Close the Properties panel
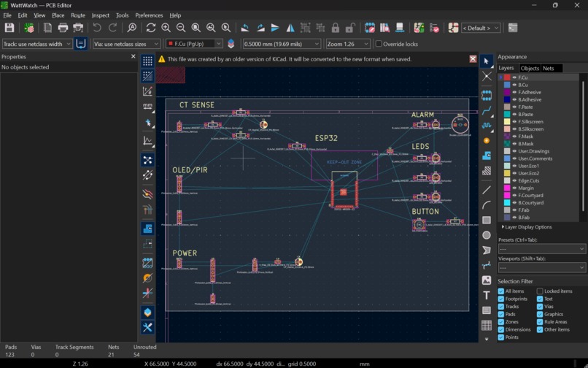 coord(133,56)
